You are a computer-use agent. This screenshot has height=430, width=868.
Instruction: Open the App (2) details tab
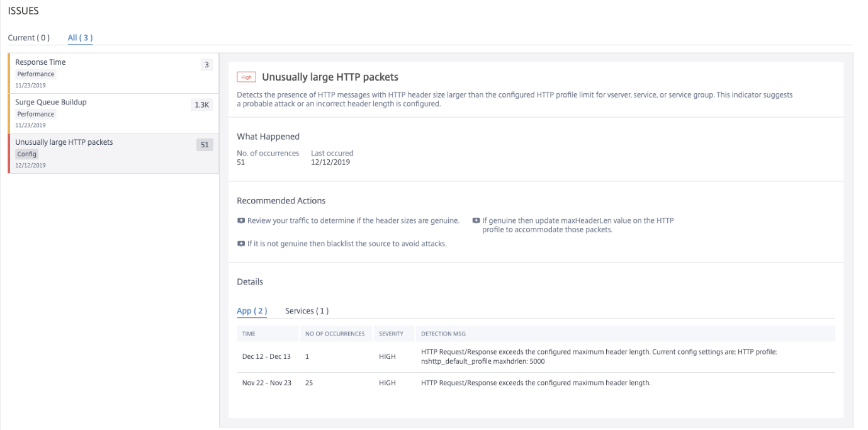(252, 311)
